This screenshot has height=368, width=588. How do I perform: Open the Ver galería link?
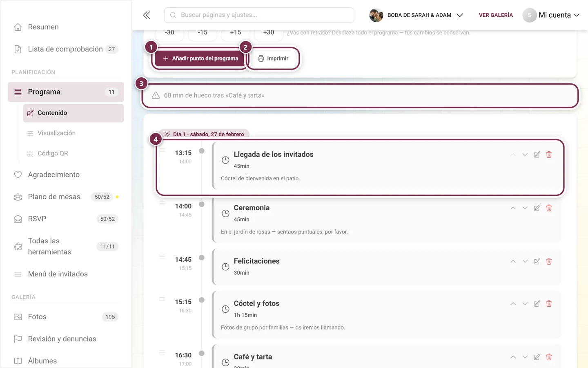(496, 15)
